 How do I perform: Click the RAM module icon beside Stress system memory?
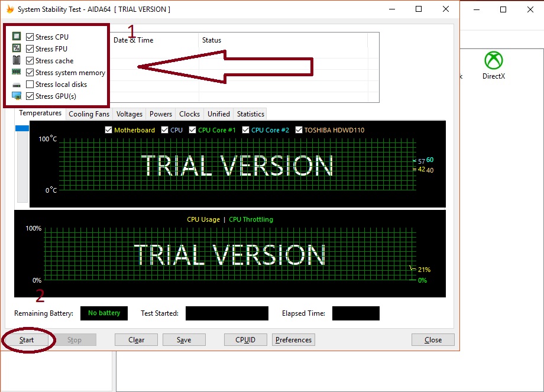click(x=17, y=72)
